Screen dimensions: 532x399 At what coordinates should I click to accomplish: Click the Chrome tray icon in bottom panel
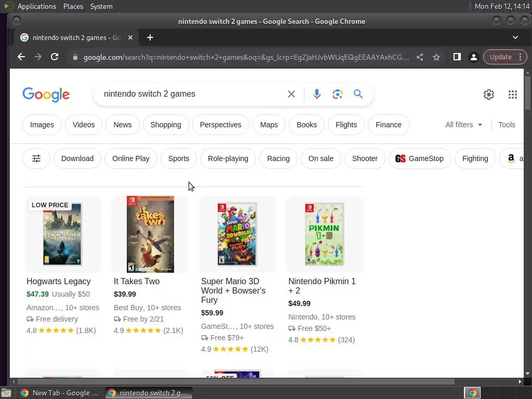tap(472, 393)
